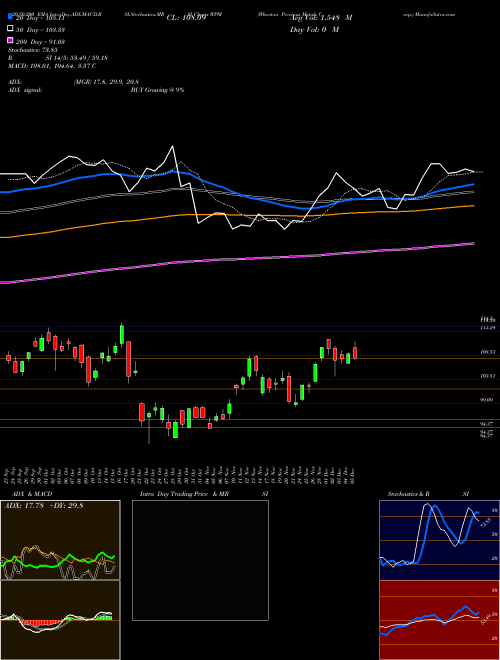Click the 113.24 price axis label
The width and height of the screenshot is (500, 660).
coord(487,327)
